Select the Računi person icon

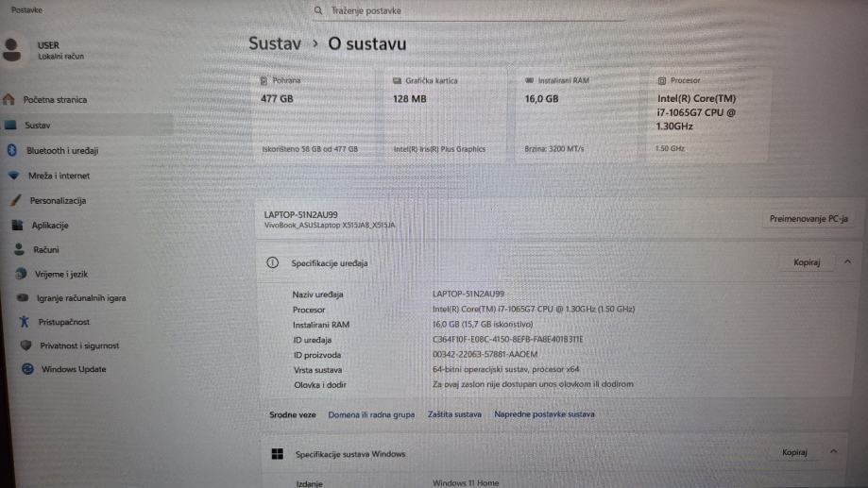[20, 249]
